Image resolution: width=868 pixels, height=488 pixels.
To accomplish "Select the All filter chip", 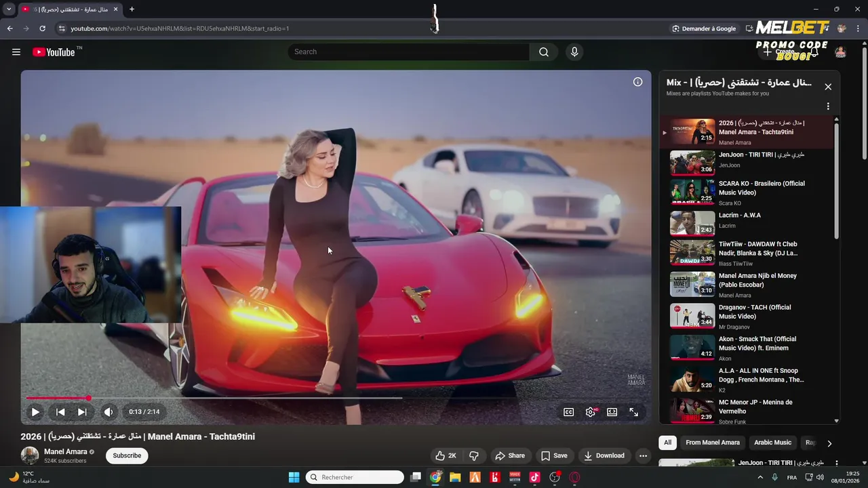I will pyautogui.click(x=668, y=443).
